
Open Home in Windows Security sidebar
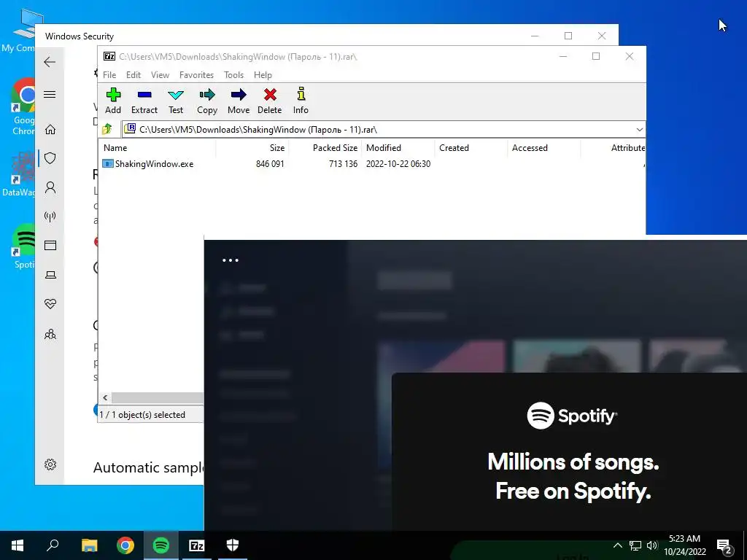pyautogui.click(x=50, y=130)
